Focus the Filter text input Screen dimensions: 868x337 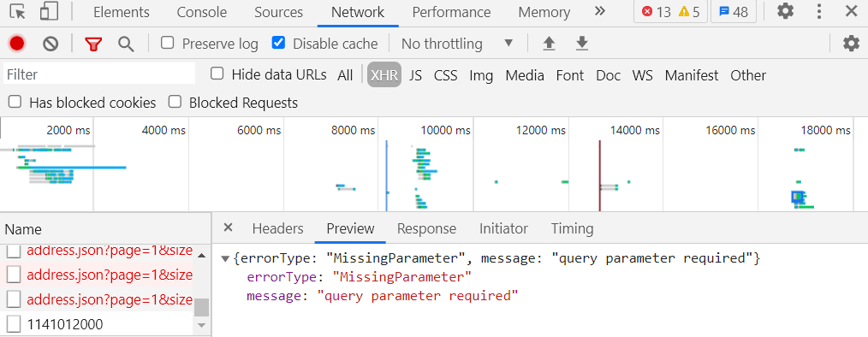[99, 74]
